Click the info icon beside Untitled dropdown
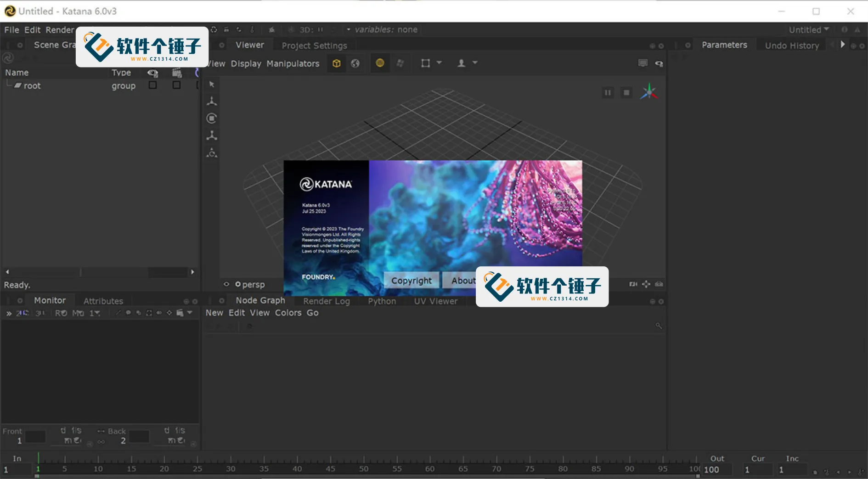This screenshot has width=868, height=479. tap(844, 29)
